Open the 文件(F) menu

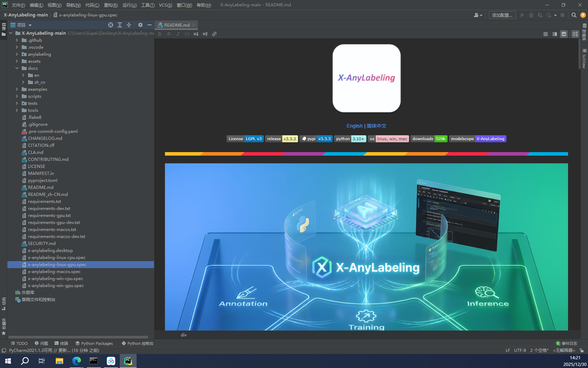18,5
